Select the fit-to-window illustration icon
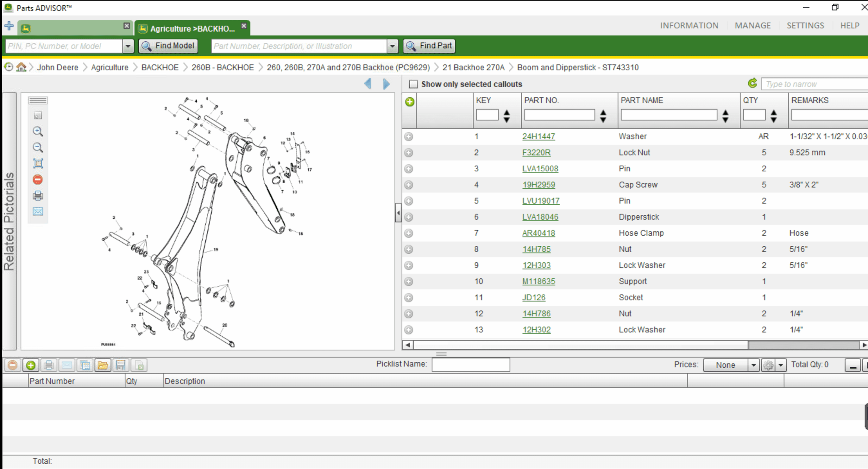 click(x=38, y=163)
